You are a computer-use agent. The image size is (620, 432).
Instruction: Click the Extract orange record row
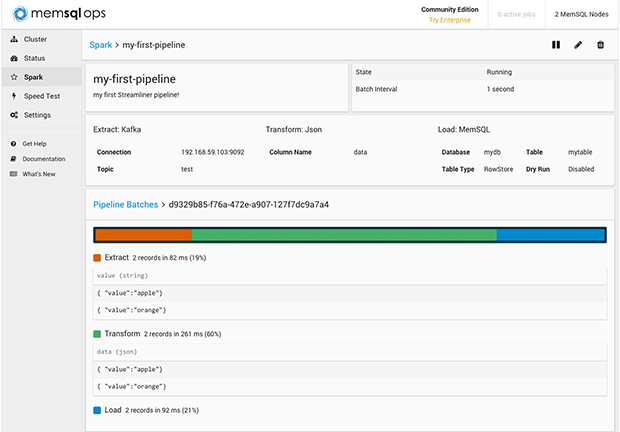click(x=350, y=310)
